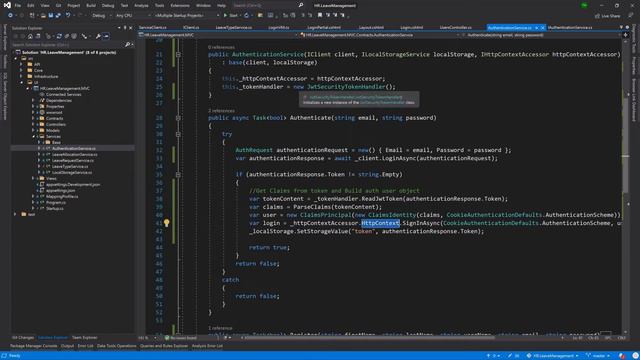Viewport: 640px width, 360px height.
Task: Expand the Views folder node
Action: [33, 178]
